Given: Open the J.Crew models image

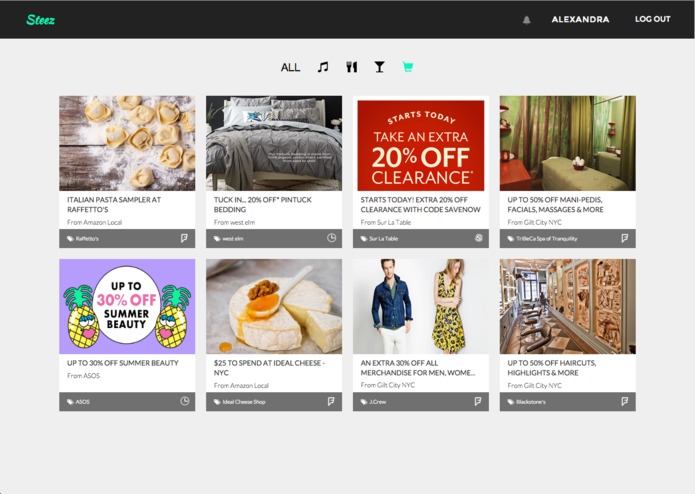Looking at the screenshot, I should (421, 306).
